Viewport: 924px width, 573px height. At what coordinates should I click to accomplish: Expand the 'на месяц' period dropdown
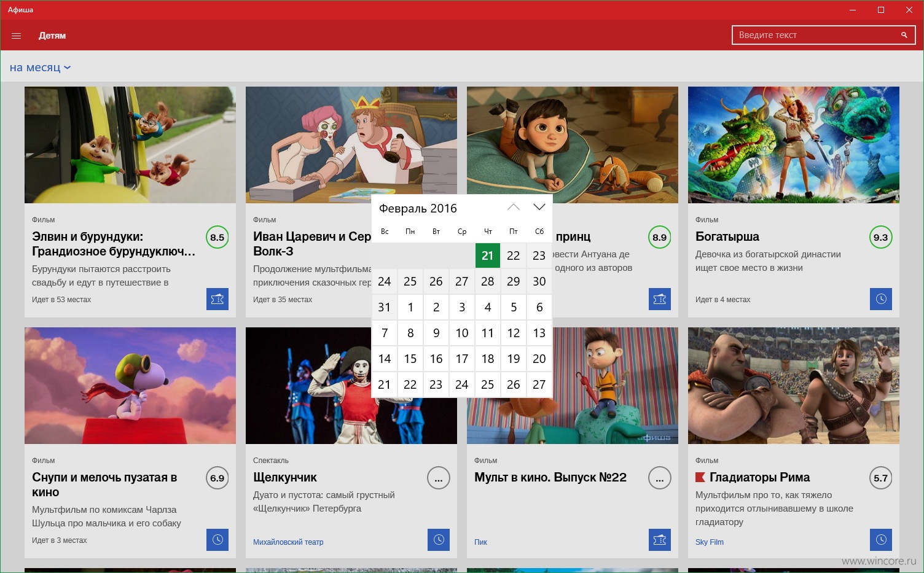tap(40, 68)
